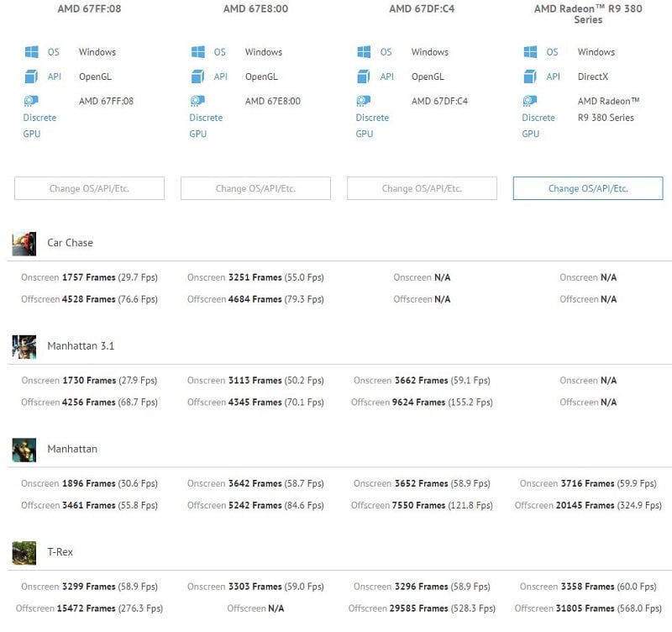
Task: Click the Manhattan offscreen result 5242 Frames
Action: 255,505
